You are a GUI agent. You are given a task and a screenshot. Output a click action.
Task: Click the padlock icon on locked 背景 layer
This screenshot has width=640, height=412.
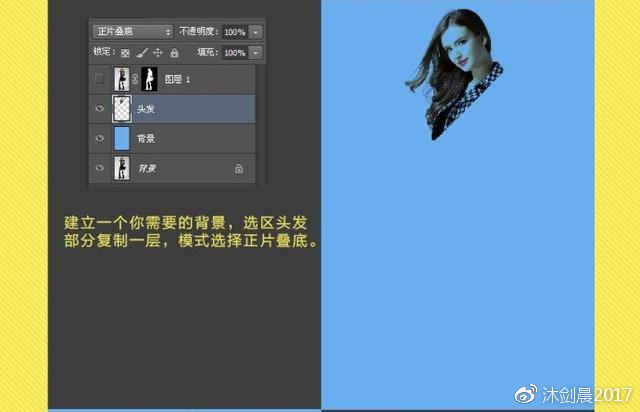pos(239,168)
